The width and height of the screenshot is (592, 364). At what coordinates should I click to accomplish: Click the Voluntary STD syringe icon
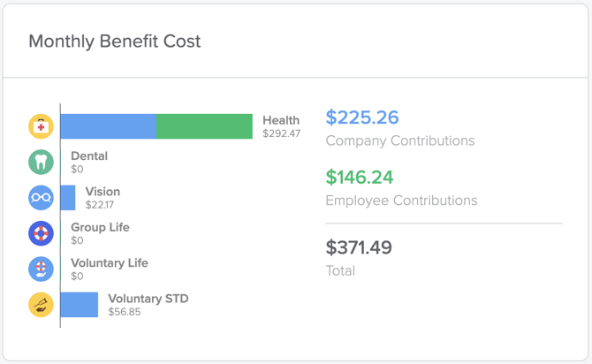coord(41,305)
